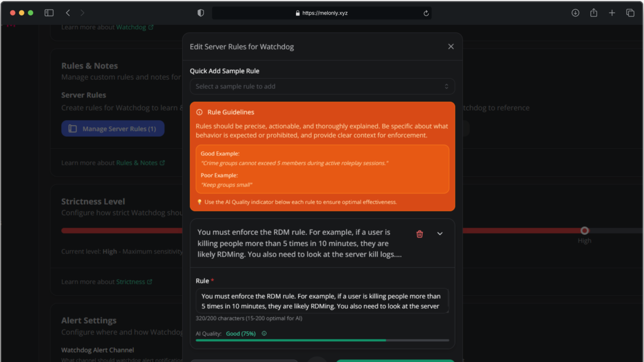Go forward using the forward arrow

coord(82,13)
